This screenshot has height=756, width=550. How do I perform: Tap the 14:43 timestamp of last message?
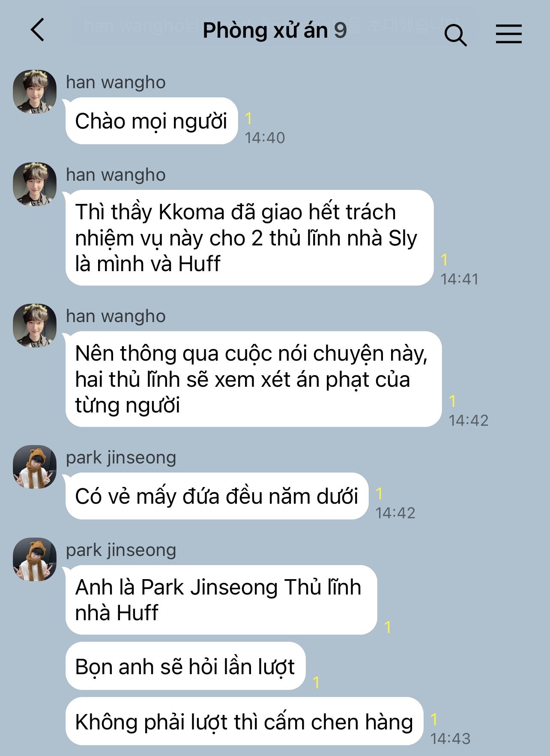click(450, 738)
